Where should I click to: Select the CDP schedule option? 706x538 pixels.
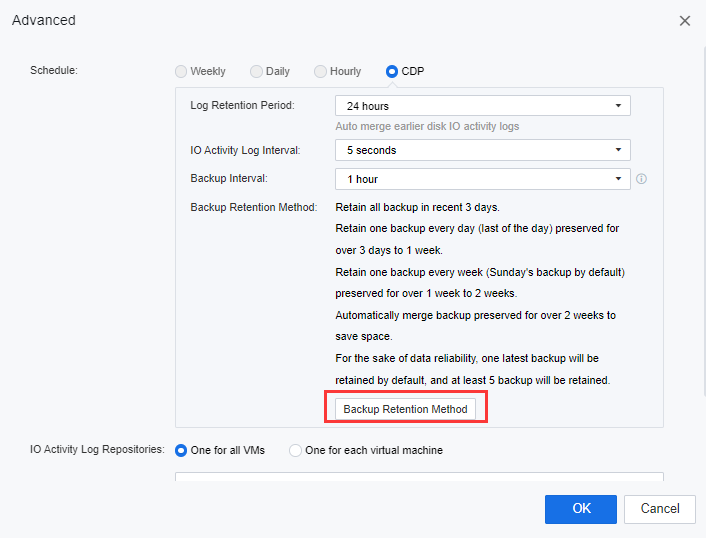(392, 72)
